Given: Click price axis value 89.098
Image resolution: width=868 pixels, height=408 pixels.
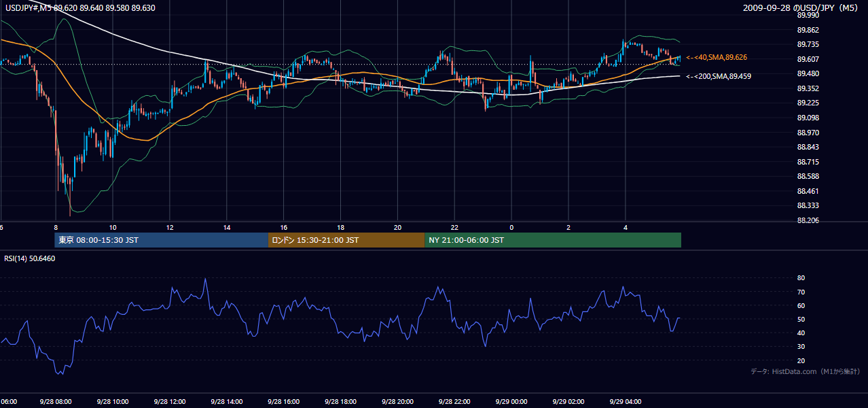Looking at the screenshot, I should click(x=808, y=118).
